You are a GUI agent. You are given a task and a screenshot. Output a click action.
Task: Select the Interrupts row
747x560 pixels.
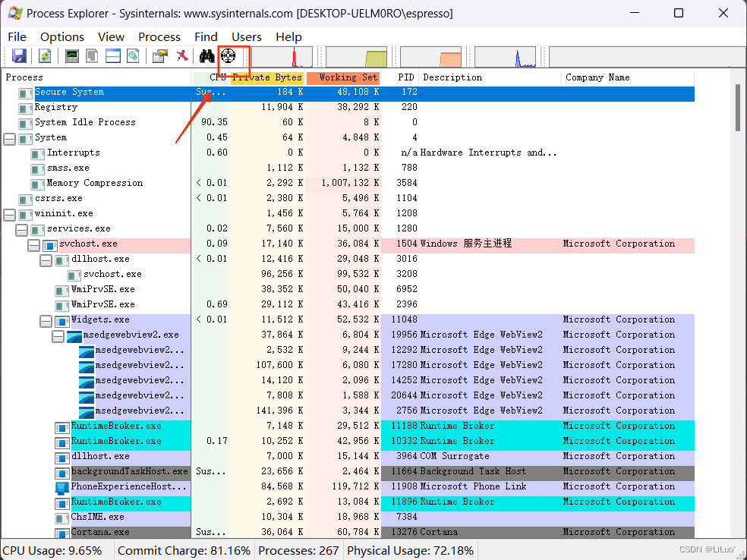(348, 153)
